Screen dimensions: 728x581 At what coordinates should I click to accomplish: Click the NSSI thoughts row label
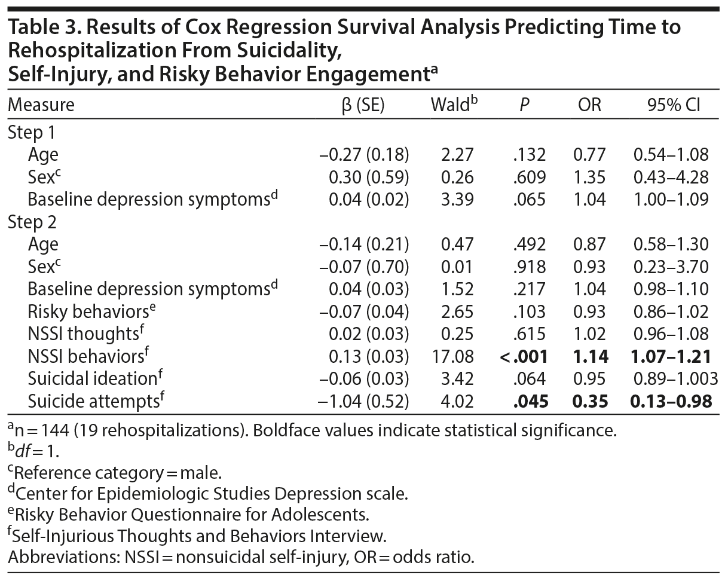tap(84, 334)
